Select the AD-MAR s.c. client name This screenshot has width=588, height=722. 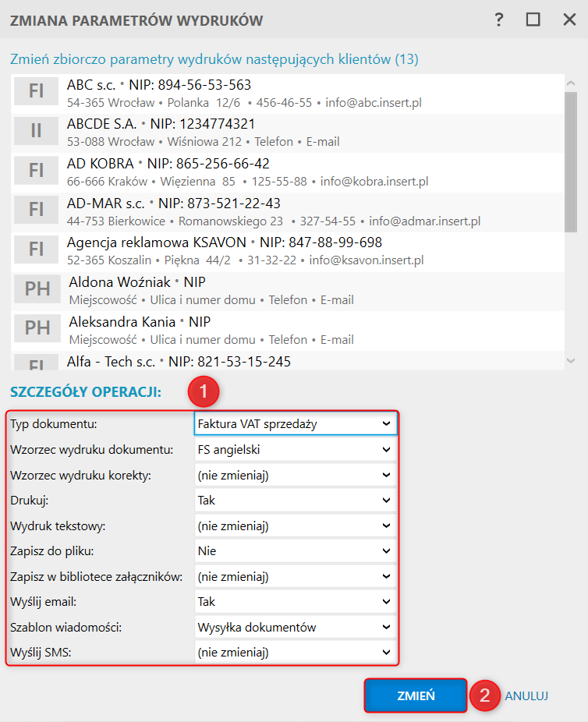coord(106,203)
